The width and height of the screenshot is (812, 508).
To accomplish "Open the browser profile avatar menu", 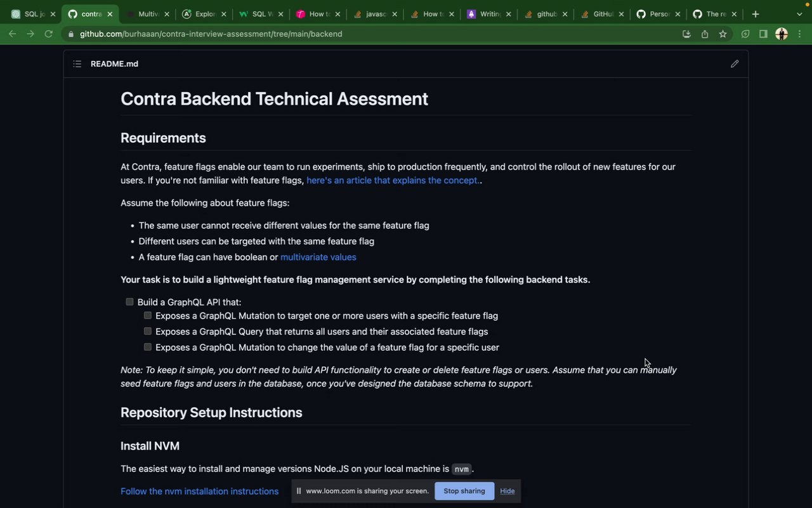I will pyautogui.click(x=782, y=34).
